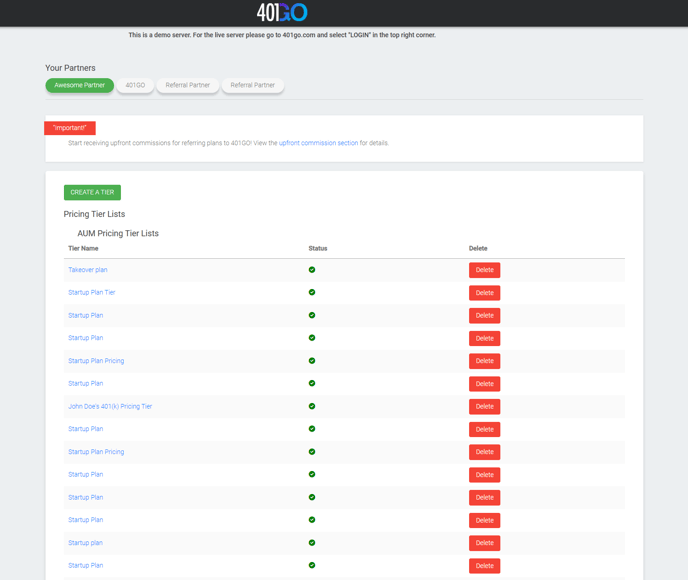Image resolution: width=688 pixels, height=580 pixels.
Task: Delete the Takeover plan tier
Action: [x=484, y=270]
